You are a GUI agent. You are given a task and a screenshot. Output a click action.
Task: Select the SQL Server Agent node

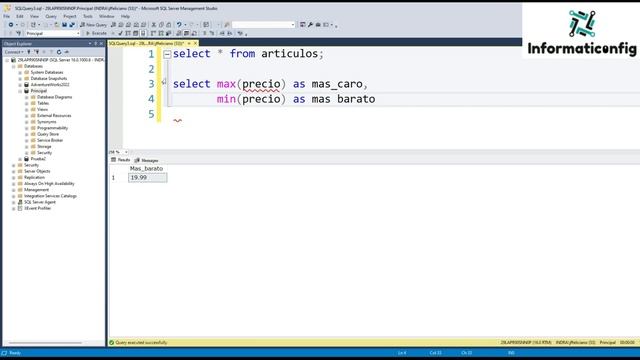pyautogui.click(x=40, y=202)
